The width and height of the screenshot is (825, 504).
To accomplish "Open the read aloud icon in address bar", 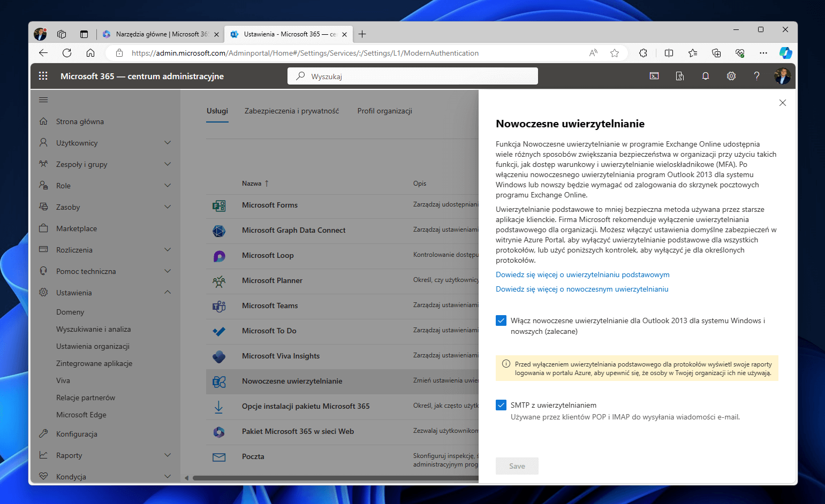I will tap(593, 53).
